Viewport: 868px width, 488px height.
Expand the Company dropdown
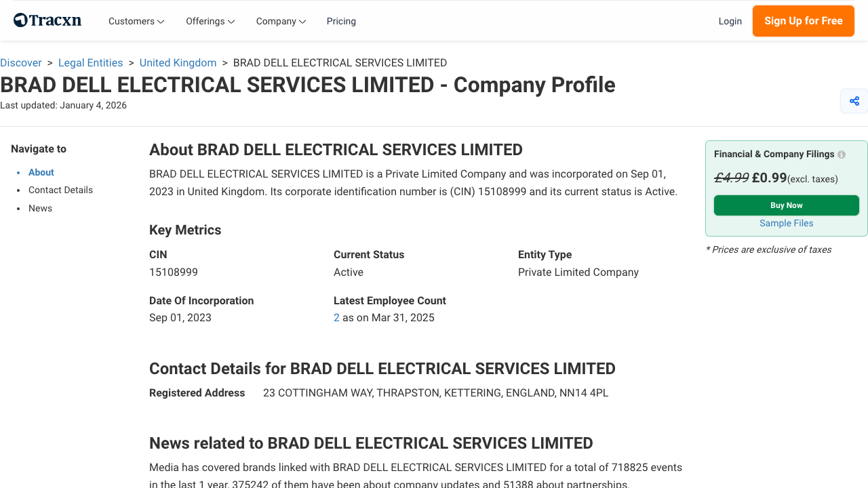click(x=281, y=21)
